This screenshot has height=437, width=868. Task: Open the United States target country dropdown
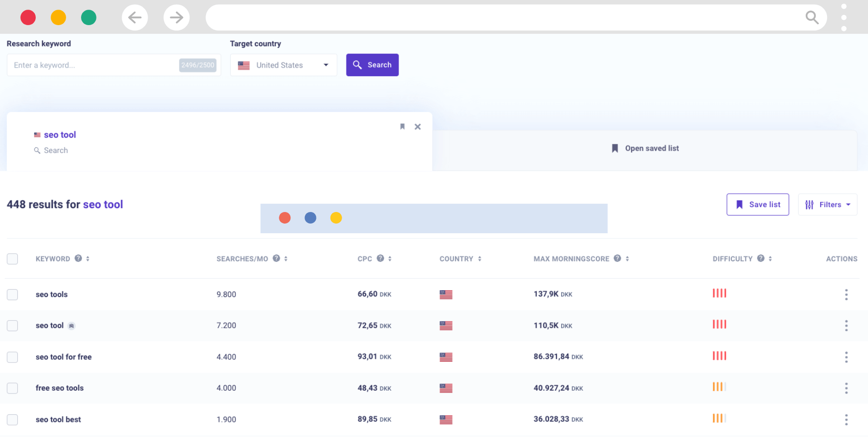point(284,65)
